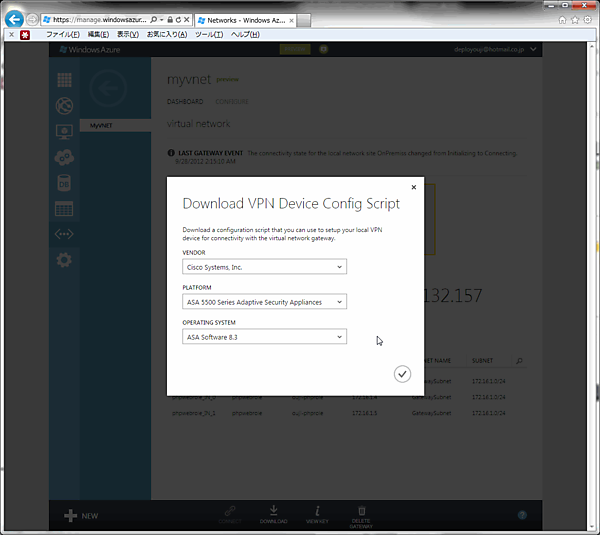This screenshot has height=535, width=600.
Task: Click the search icon in the table header
Action: pyautogui.click(x=519, y=361)
